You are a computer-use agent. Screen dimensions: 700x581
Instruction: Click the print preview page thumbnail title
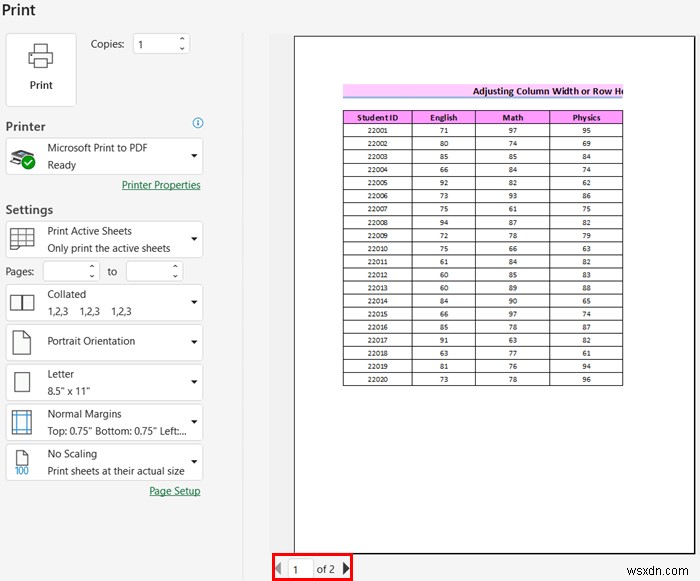click(x=547, y=91)
